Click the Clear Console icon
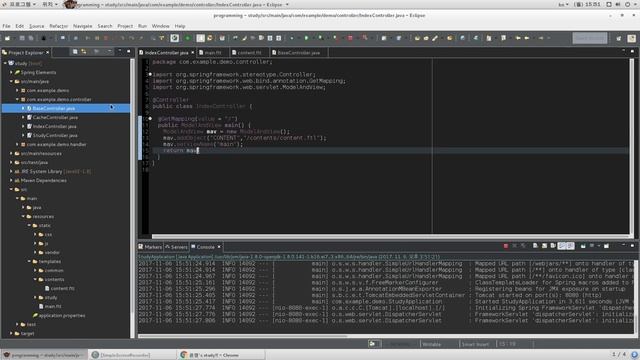The height and width of the screenshot is (360, 640). click(535, 246)
